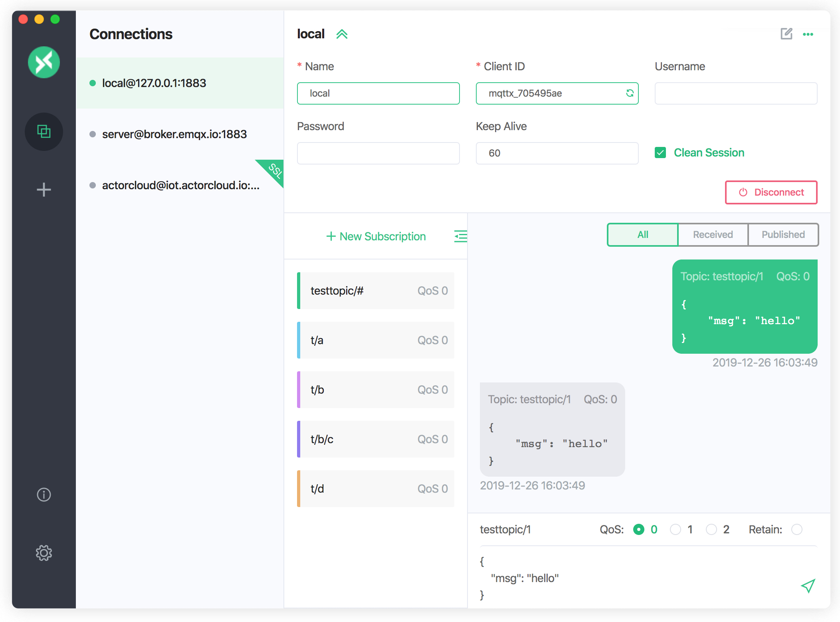Click the MQTTX logo icon
Screen dimensions: 840x622
[x=44, y=62]
